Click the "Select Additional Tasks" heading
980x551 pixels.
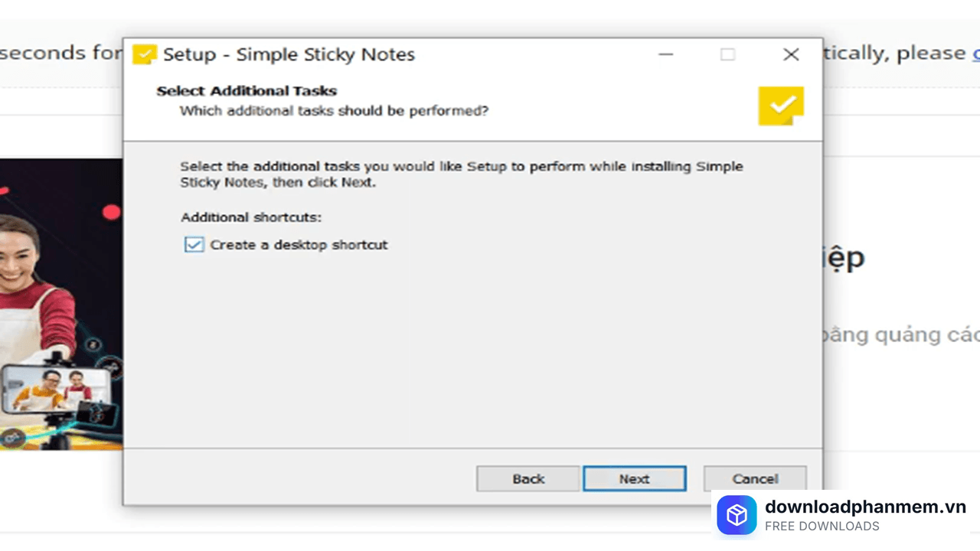247,91
